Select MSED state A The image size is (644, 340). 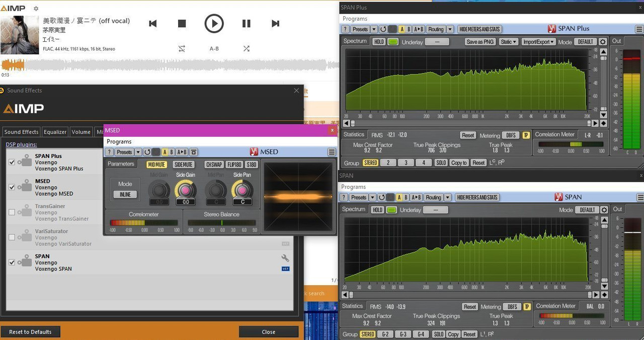pyautogui.click(x=165, y=152)
